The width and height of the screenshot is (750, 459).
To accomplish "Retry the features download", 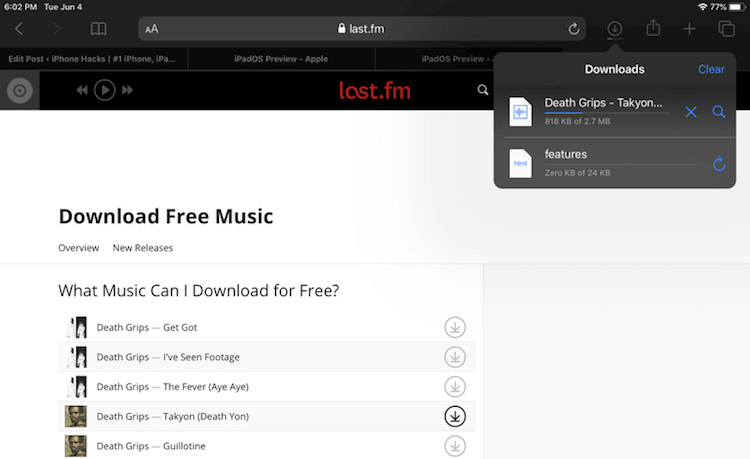I will [719, 164].
